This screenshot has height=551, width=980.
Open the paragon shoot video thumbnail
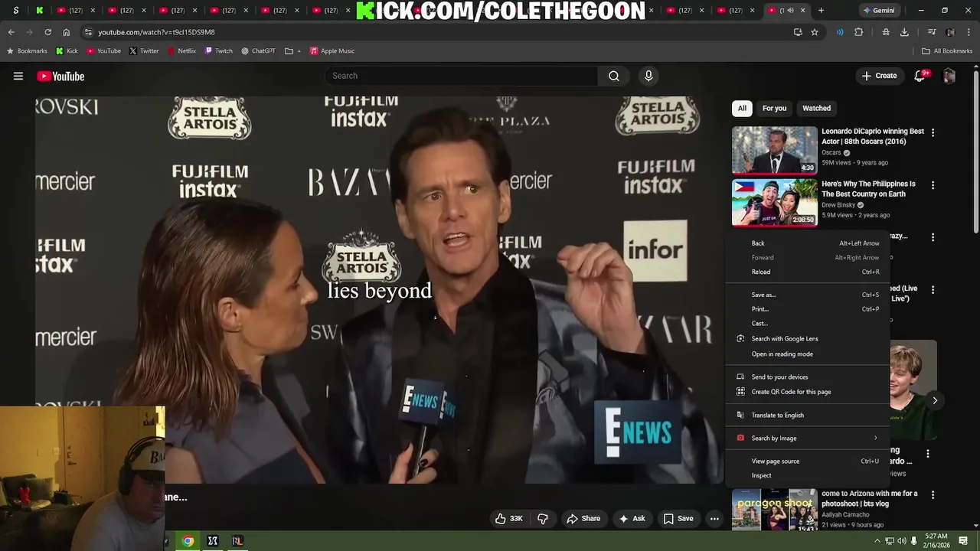(774, 510)
